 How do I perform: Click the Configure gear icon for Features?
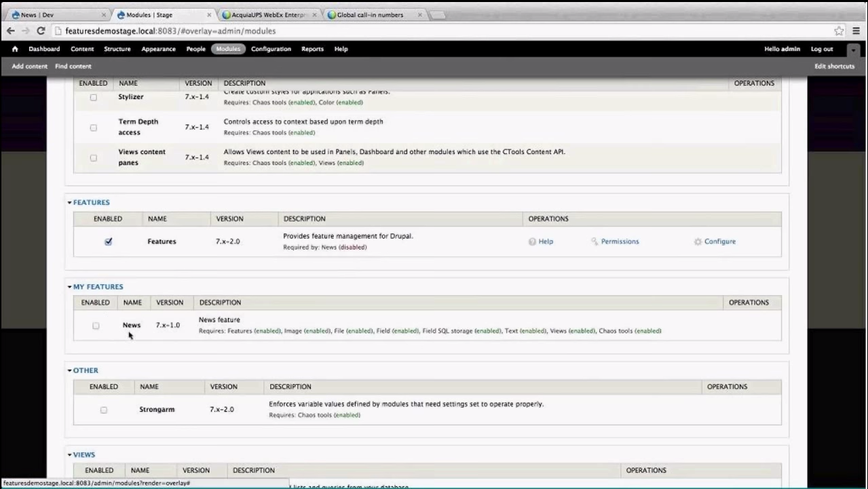tap(698, 241)
